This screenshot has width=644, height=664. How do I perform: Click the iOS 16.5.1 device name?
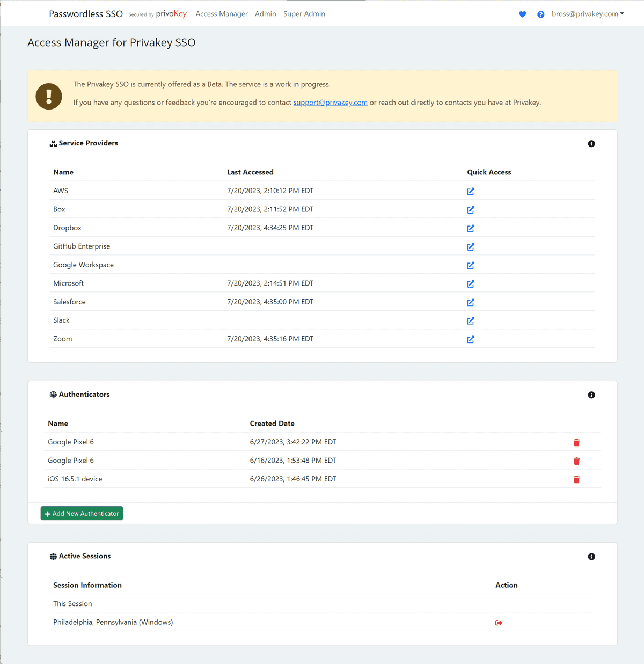point(75,479)
